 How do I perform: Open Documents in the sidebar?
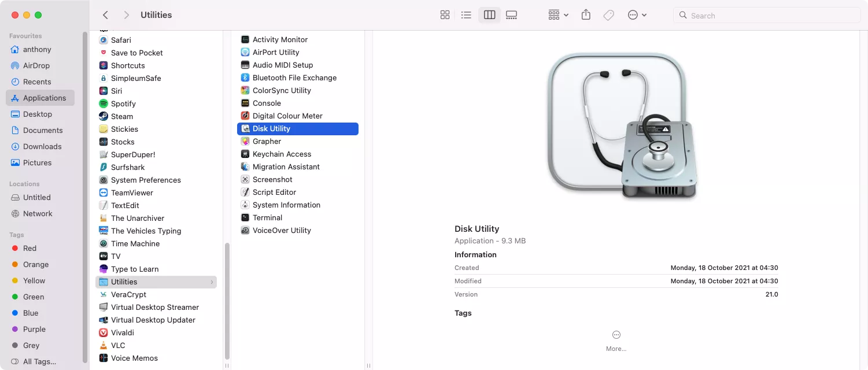click(x=40, y=130)
